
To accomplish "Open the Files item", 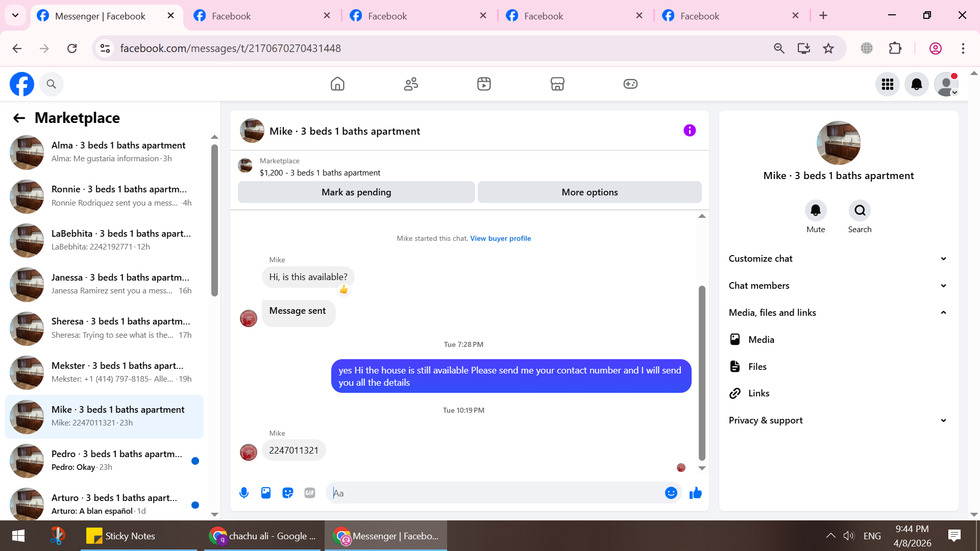I will coord(757,366).
